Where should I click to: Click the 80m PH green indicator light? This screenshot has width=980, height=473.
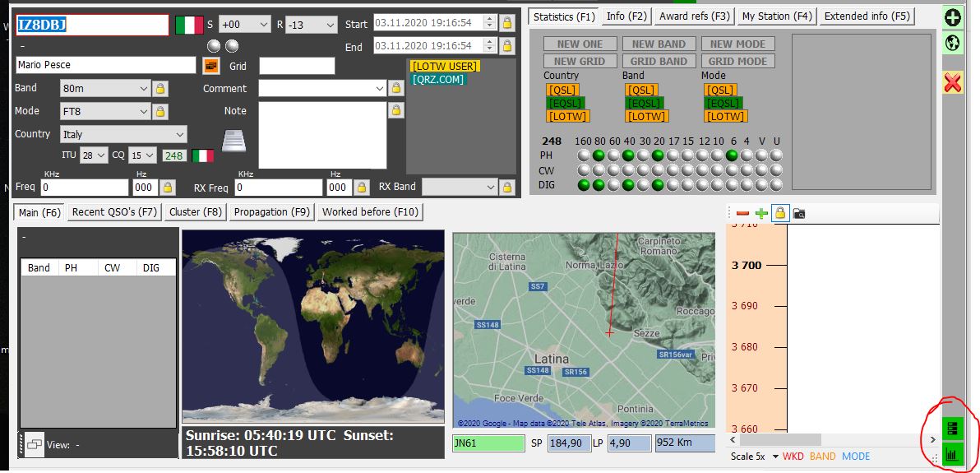[x=599, y=155]
